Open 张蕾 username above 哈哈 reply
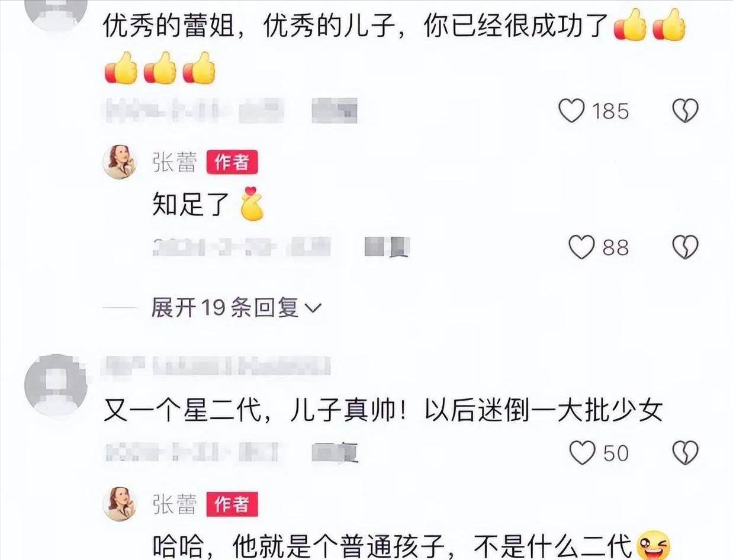This screenshot has width=733, height=560. (174, 505)
